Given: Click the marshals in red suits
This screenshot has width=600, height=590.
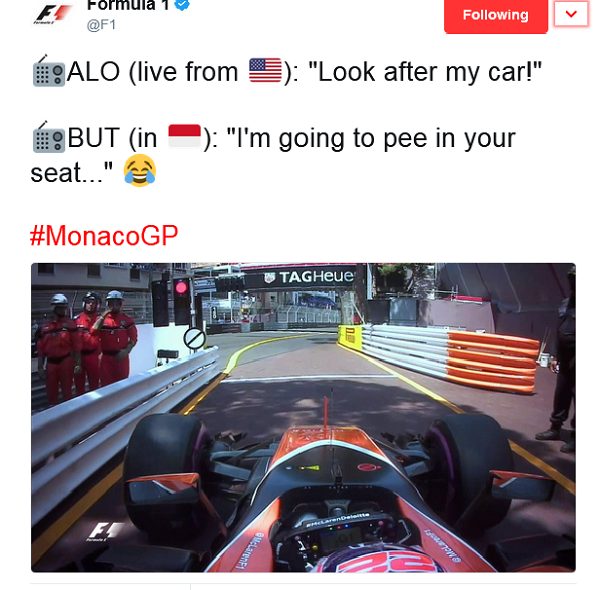Looking at the screenshot, I should 86,344.
